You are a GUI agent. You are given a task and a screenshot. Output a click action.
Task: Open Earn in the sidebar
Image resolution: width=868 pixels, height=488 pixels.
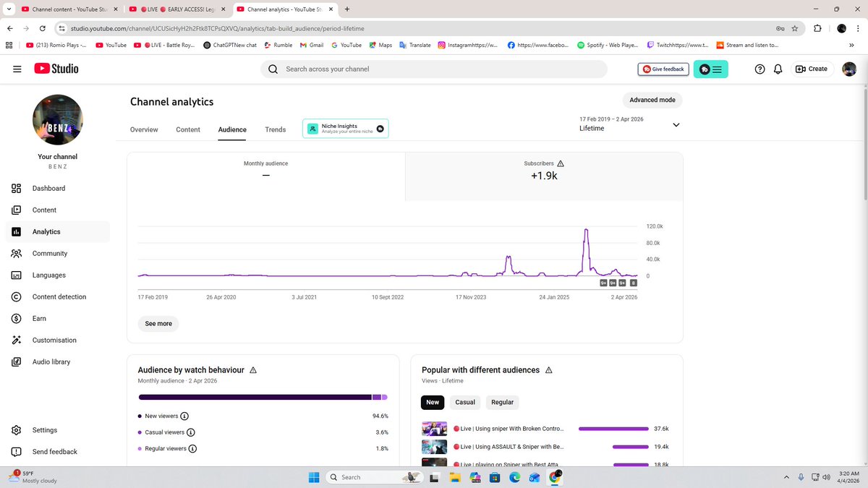click(58, 318)
